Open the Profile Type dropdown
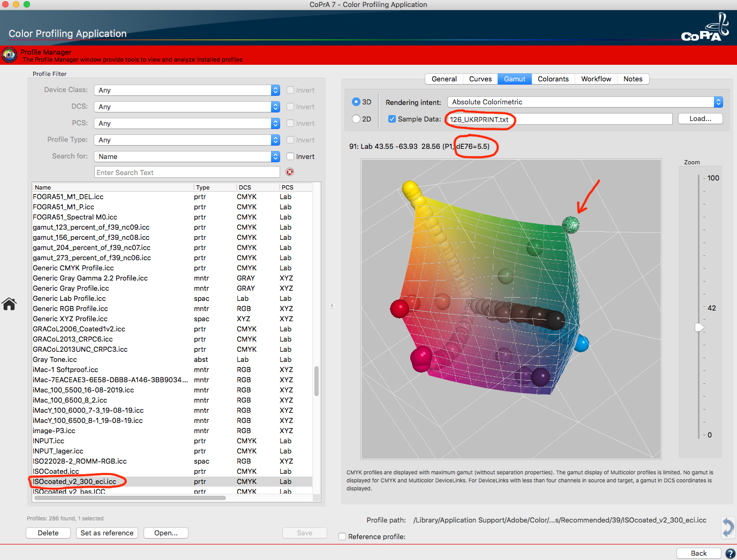This screenshot has height=560, width=737. 187,140
